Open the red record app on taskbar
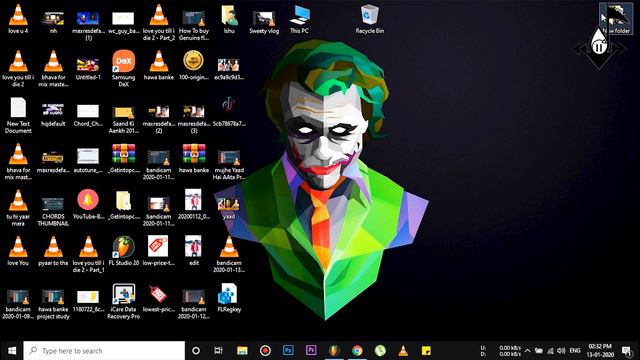 tap(265, 351)
